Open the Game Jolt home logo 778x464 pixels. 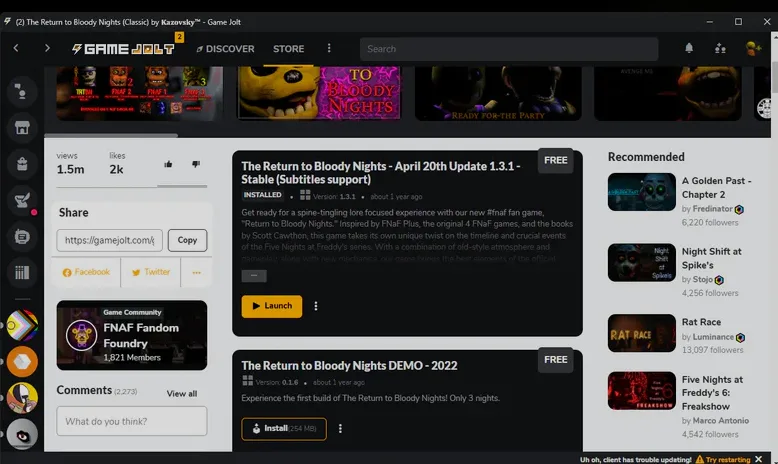[123, 49]
